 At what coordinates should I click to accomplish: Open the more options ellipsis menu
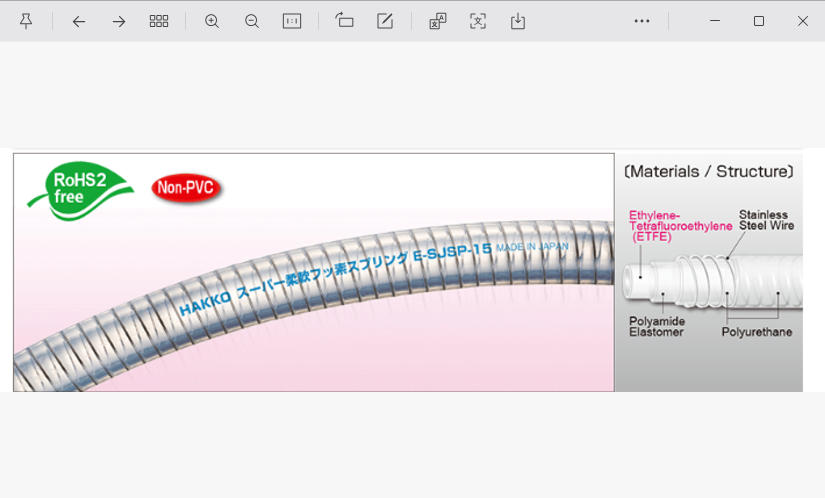(642, 21)
